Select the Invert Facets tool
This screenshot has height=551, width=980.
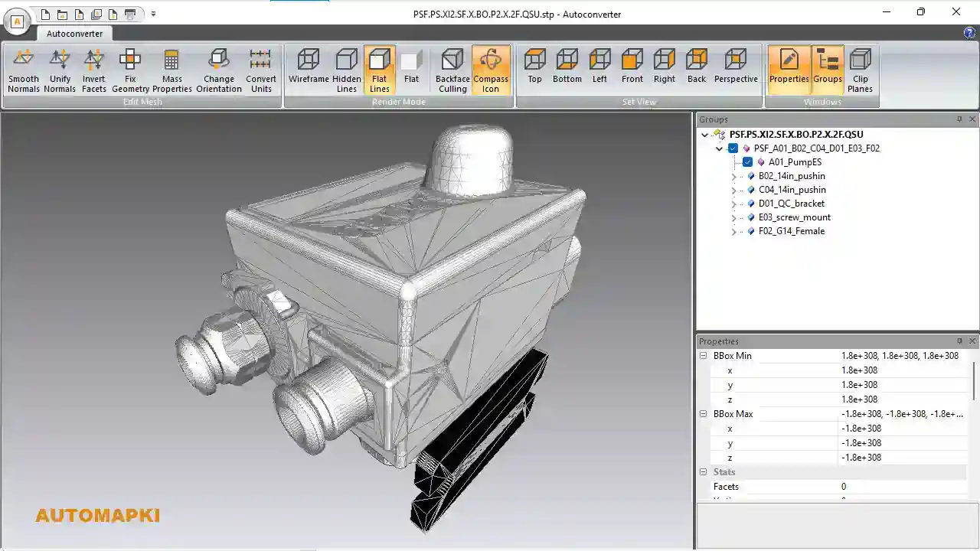click(93, 70)
